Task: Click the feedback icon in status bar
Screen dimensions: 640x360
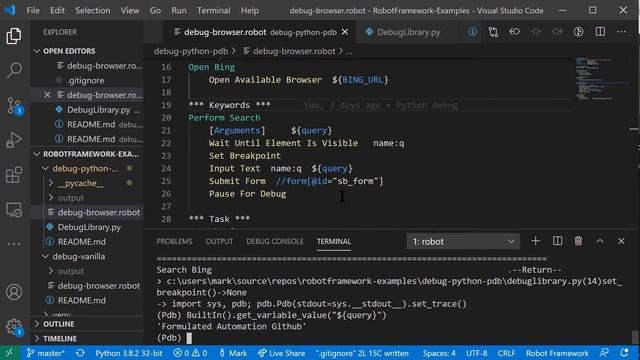Action: (604, 353)
